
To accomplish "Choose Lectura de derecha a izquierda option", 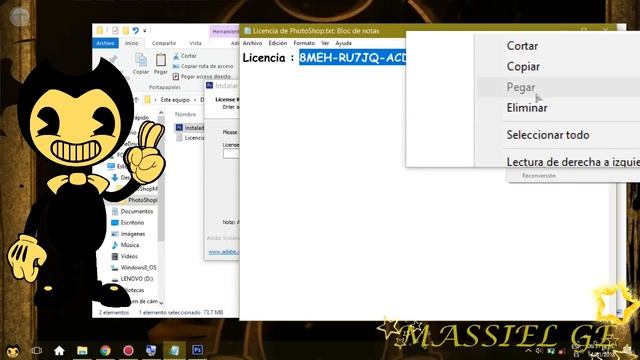I will click(572, 162).
